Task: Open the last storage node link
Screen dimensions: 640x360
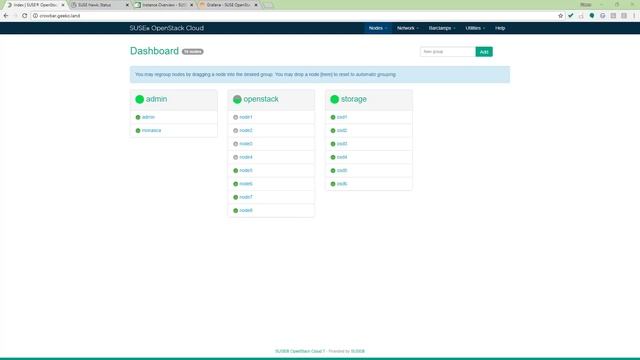Action: tap(342, 184)
